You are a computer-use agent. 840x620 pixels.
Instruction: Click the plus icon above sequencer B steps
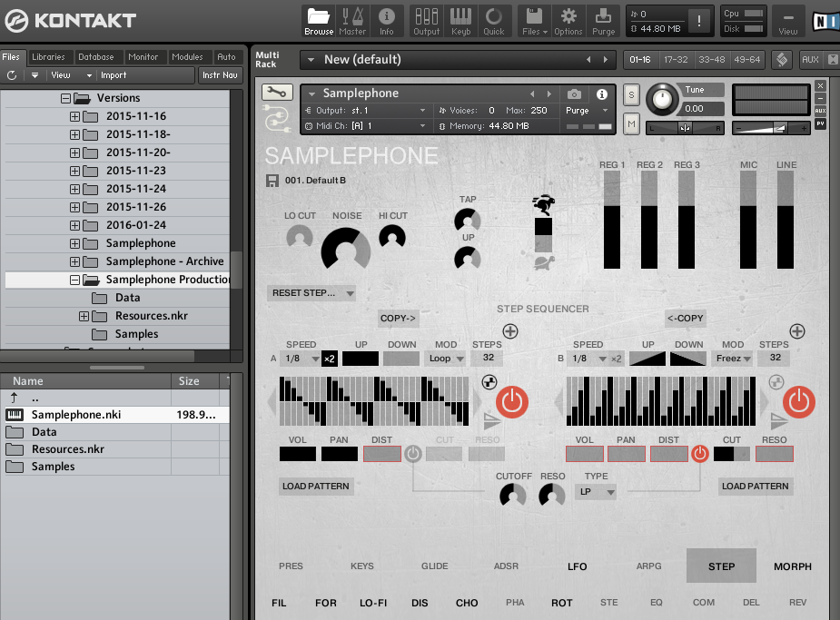(797, 331)
